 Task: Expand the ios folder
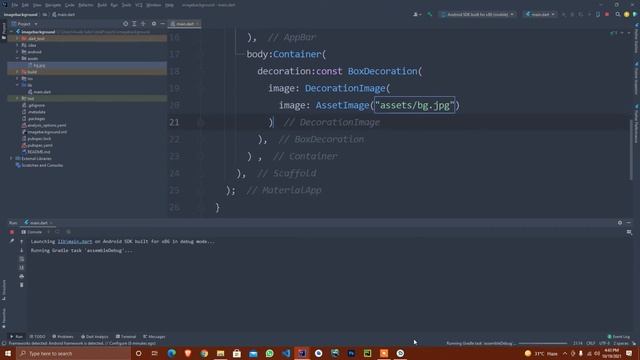(17, 78)
